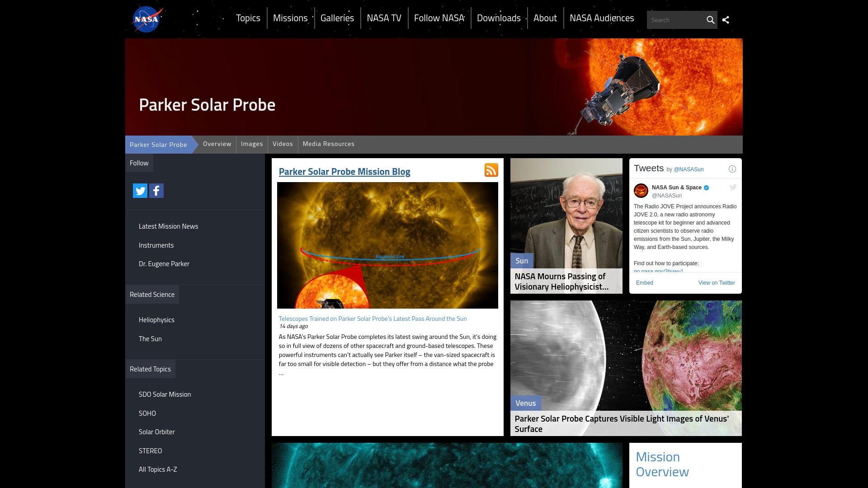
Task: Switch to the Images tab
Action: (252, 144)
